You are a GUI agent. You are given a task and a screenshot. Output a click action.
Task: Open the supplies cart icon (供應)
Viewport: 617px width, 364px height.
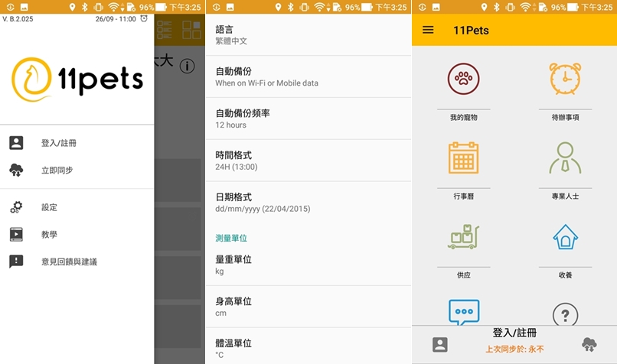(463, 236)
